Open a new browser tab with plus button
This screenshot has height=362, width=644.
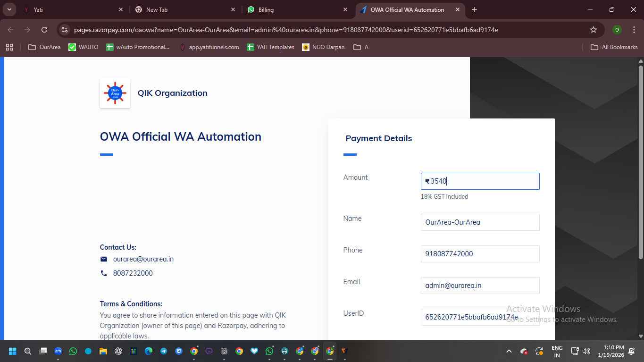click(x=475, y=9)
